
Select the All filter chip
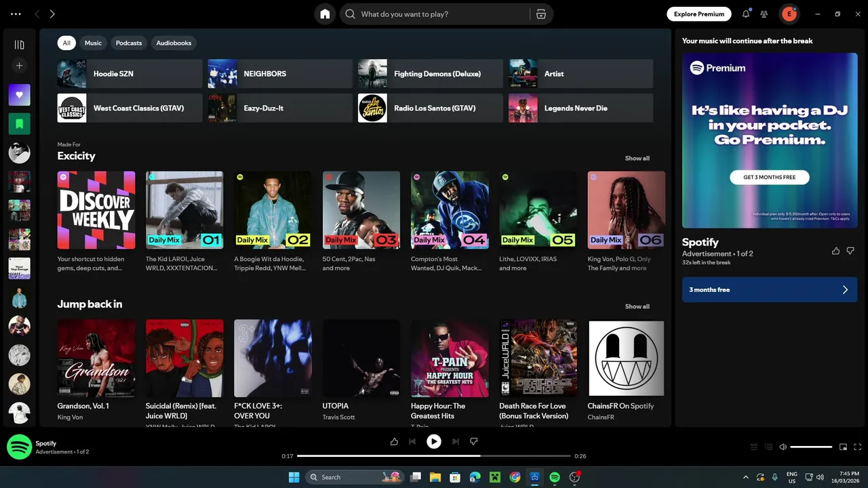[x=66, y=43]
